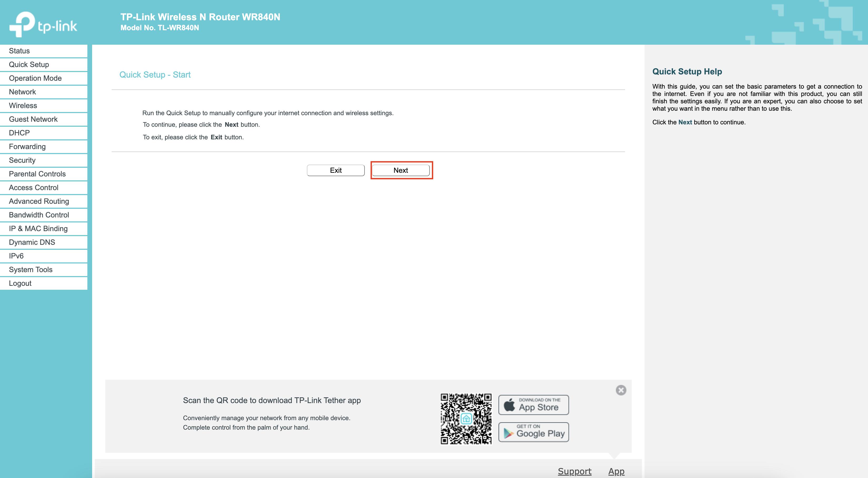868x478 pixels.
Task: Open the Download on the App Store badge
Action: (x=533, y=405)
